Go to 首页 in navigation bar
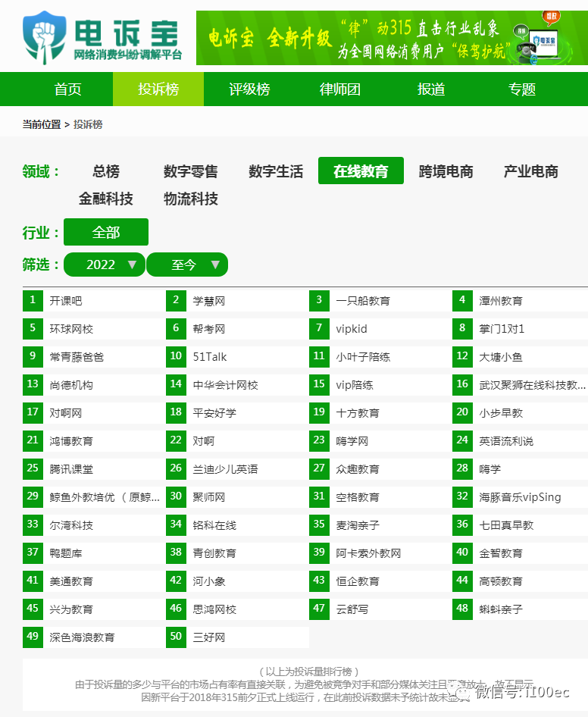The height and width of the screenshot is (717, 588). click(67, 89)
